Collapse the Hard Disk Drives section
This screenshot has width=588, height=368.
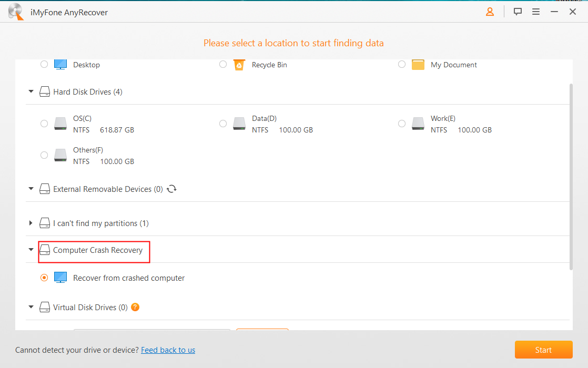pos(31,91)
